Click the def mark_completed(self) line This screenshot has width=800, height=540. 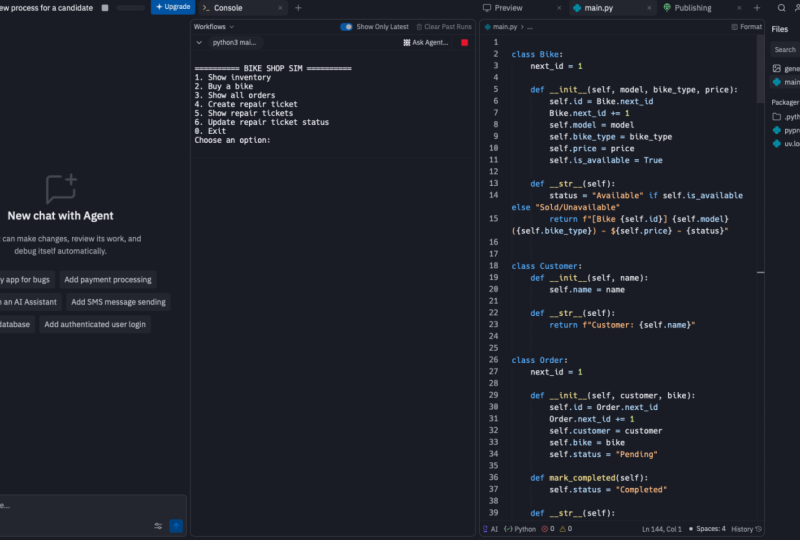pyautogui.click(x=589, y=478)
